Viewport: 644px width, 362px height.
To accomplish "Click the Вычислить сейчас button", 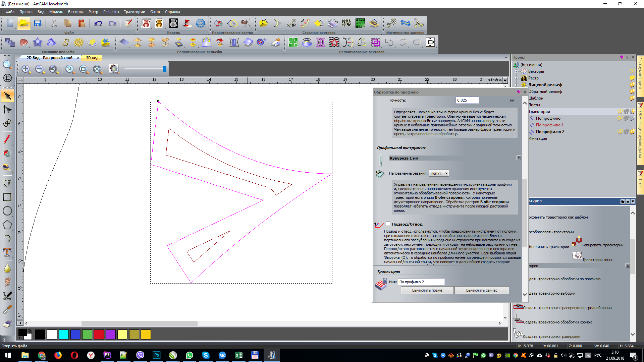I will (482, 290).
